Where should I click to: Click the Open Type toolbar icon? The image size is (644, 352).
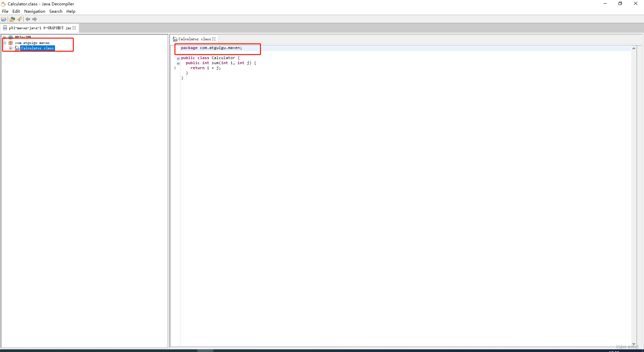tap(12, 19)
